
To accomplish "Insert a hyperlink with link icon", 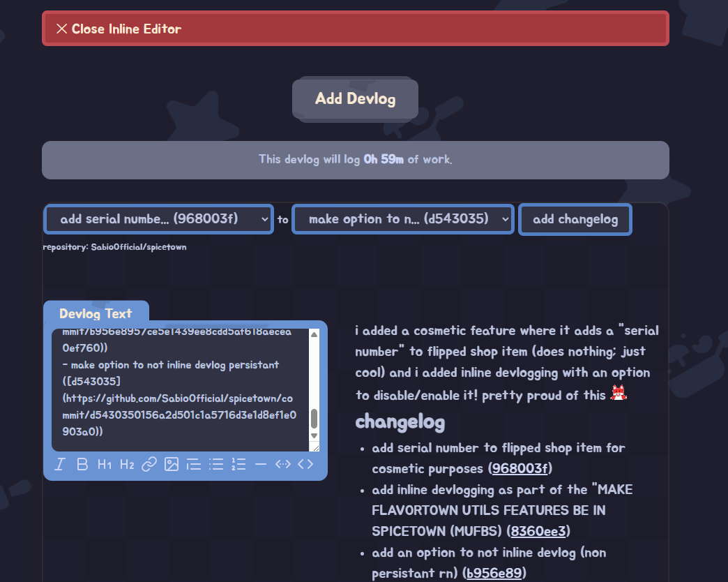I will [x=149, y=465].
